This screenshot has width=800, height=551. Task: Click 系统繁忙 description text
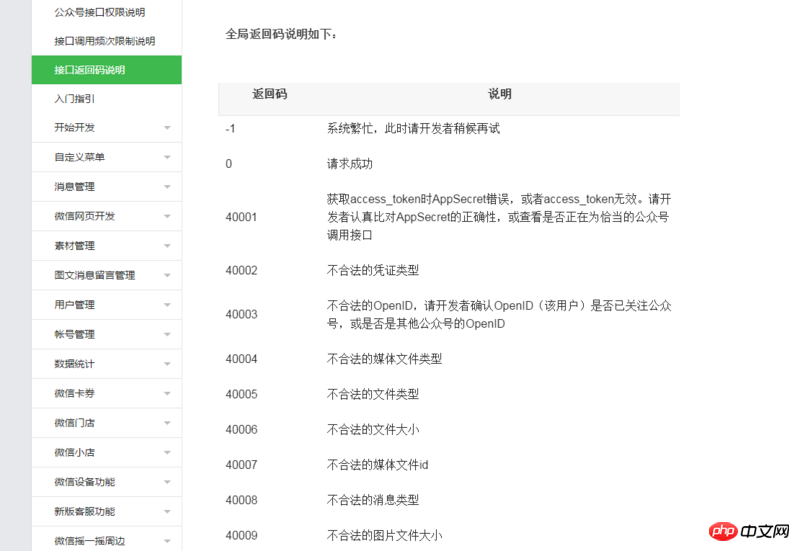click(x=413, y=129)
